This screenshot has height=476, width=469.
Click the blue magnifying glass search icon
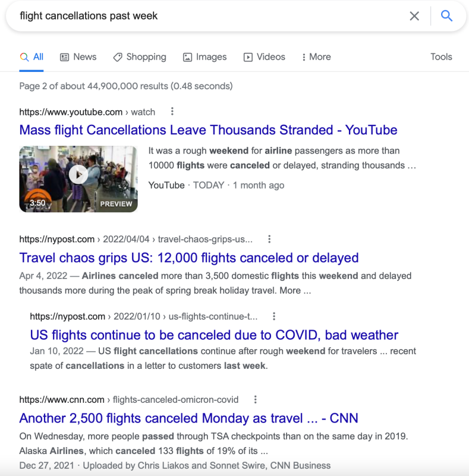[446, 16]
